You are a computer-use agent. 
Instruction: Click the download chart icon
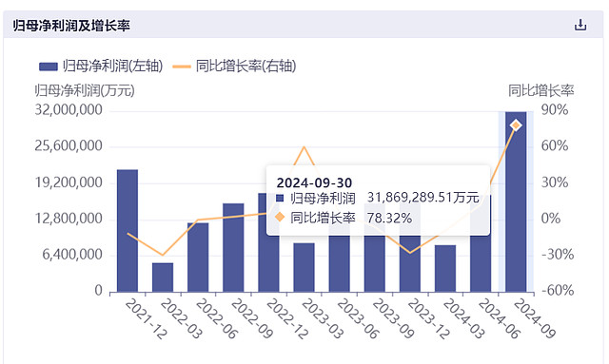580,25
